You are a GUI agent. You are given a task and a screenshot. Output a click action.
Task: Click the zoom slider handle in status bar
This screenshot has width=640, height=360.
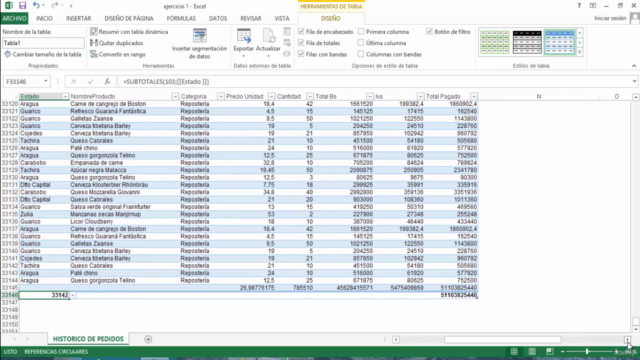(x=587, y=351)
